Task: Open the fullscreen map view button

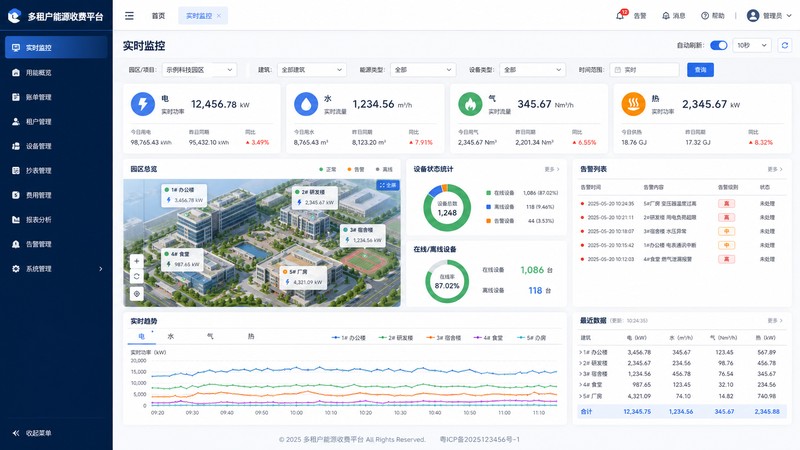Action: [x=388, y=185]
